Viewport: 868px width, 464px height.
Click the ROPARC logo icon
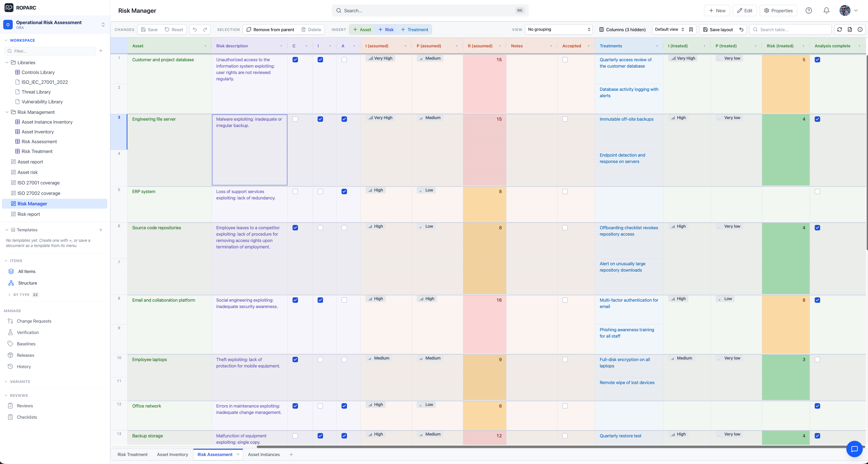click(9, 8)
